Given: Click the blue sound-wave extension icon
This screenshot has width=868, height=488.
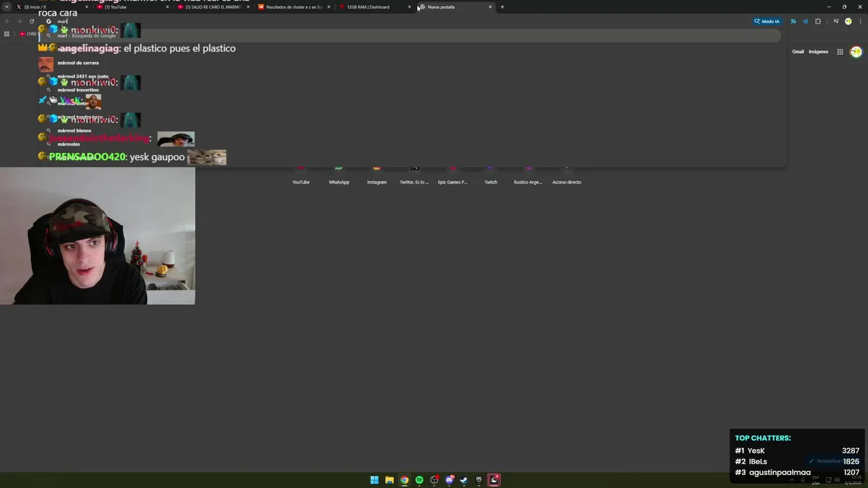Looking at the screenshot, I should (x=806, y=21).
